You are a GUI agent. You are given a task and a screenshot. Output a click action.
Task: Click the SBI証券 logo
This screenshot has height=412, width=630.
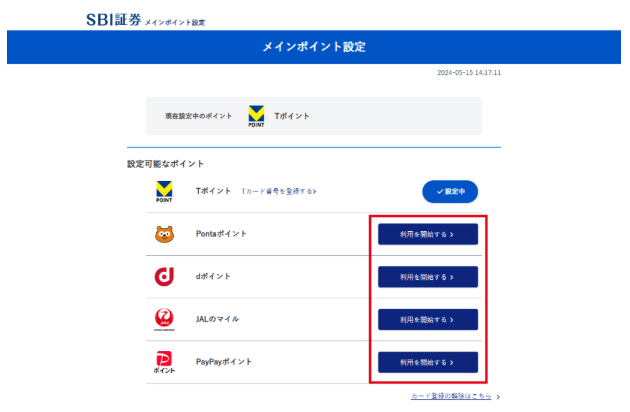pos(113,19)
